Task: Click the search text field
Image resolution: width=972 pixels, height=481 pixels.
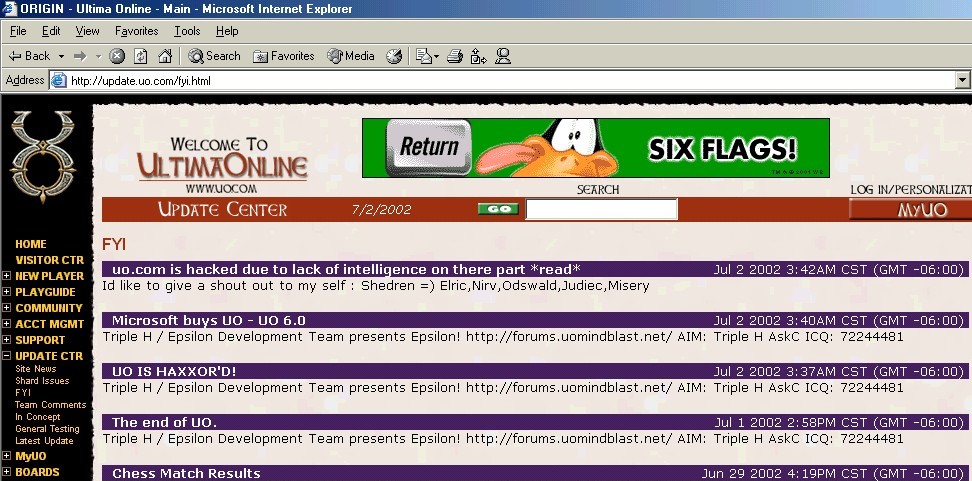Action: click(x=601, y=209)
